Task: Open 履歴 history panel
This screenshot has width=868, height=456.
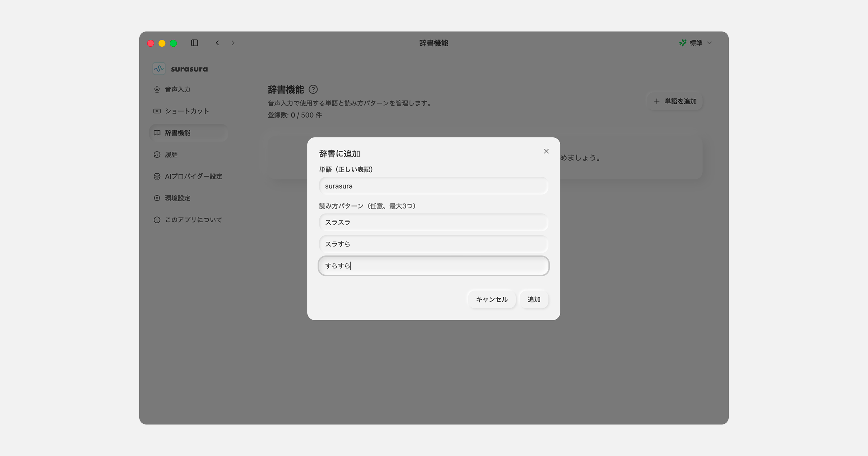Action: click(x=171, y=155)
